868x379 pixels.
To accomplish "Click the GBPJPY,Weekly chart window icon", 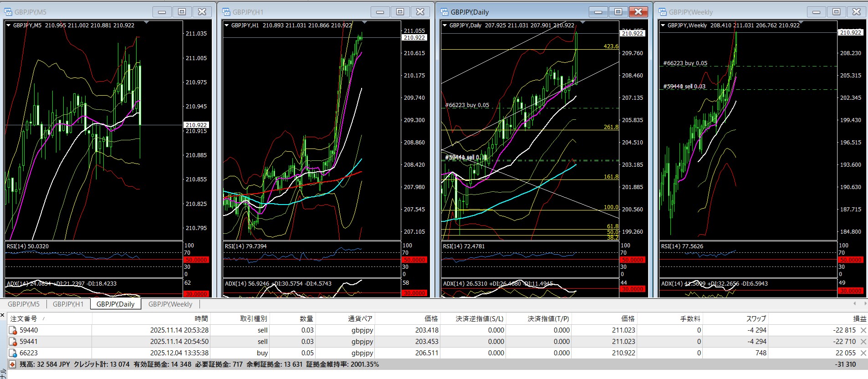I will [663, 12].
